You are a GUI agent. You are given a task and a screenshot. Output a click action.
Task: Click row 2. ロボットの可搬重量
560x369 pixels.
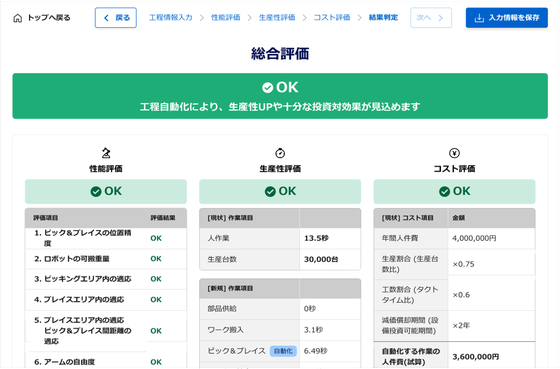106,259
